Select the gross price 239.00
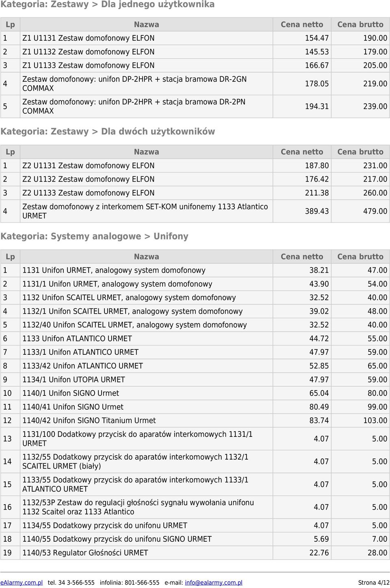The image size is (390, 588). 375,106
